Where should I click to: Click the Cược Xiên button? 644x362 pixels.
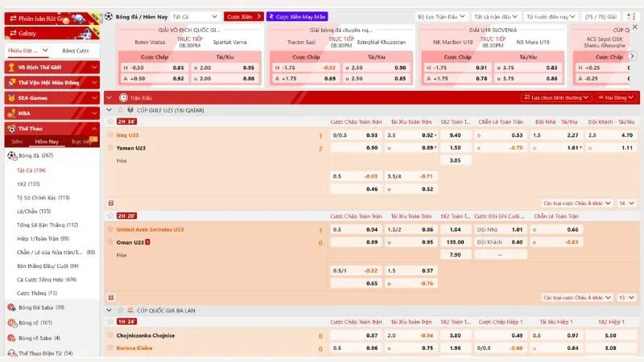[x=244, y=16]
